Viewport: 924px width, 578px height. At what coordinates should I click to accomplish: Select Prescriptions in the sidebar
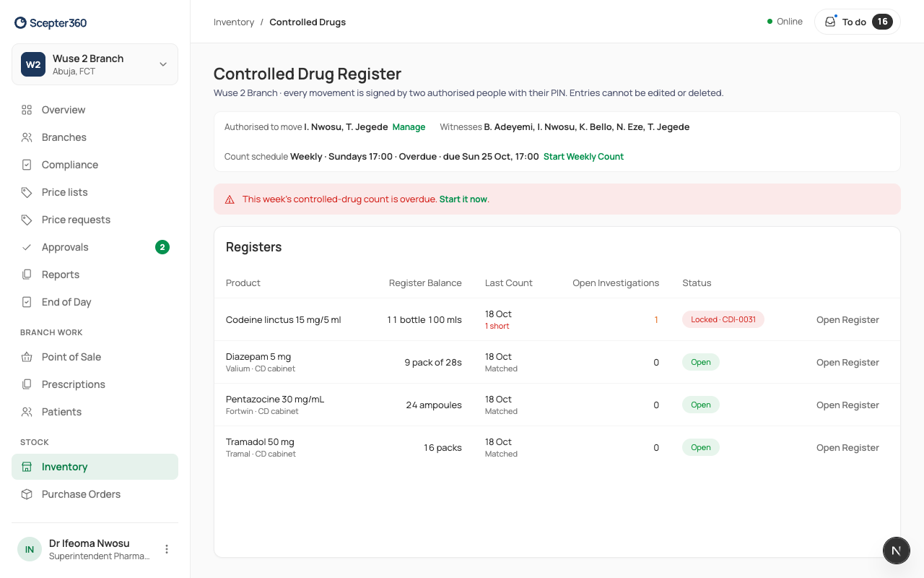pos(95,384)
